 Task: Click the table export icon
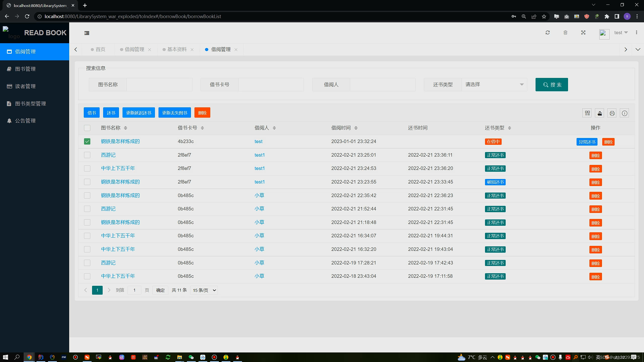[x=600, y=113]
